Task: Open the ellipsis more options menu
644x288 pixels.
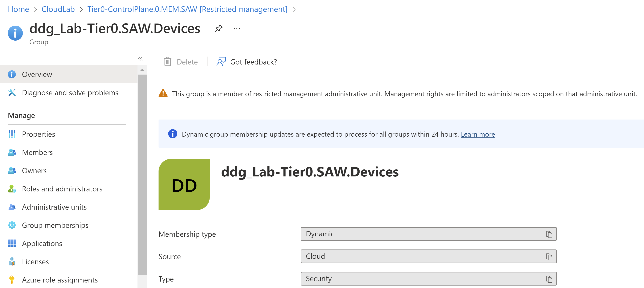Action: pyautogui.click(x=237, y=28)
